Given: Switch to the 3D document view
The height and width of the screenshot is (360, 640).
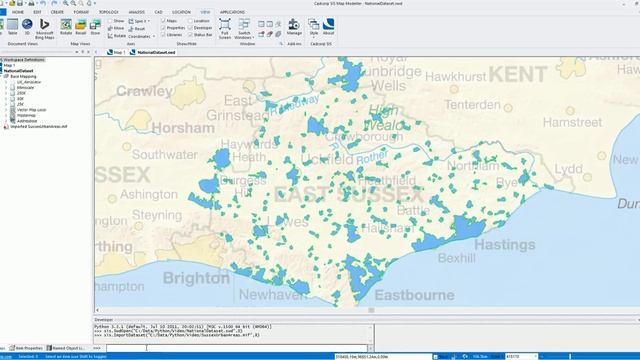Looking at the screenshot, I should click(27, 27).
